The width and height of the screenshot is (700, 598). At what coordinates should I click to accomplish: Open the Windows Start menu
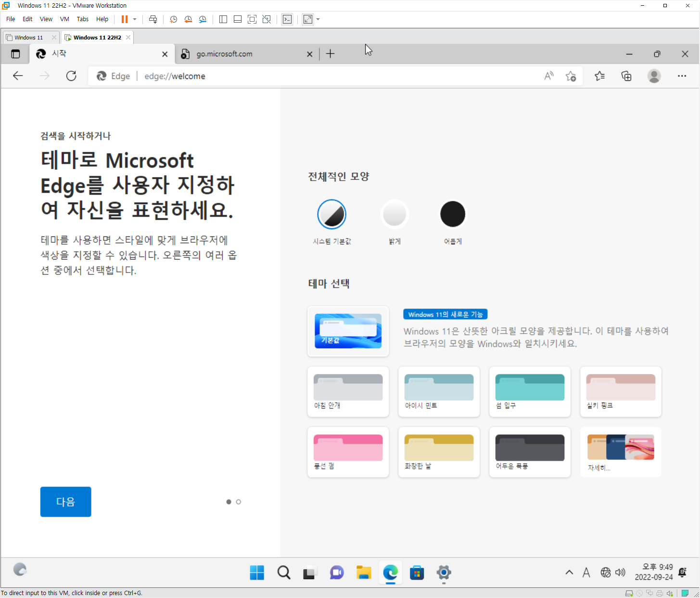pyautogui.click(x=257, y=572)
